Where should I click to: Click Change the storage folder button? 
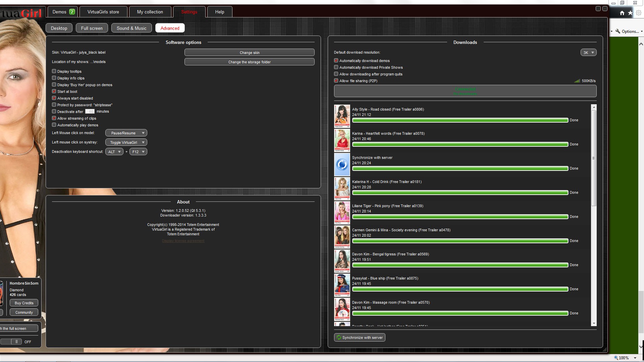[x=250, y=62]
